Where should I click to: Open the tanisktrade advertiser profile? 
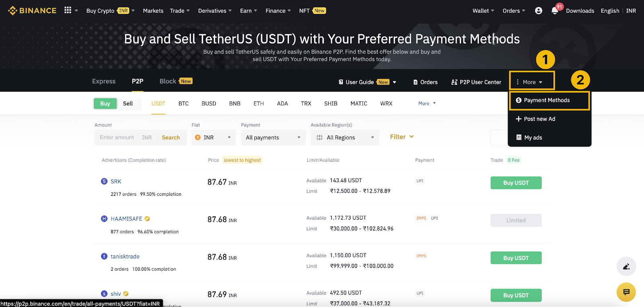point(125,256)
